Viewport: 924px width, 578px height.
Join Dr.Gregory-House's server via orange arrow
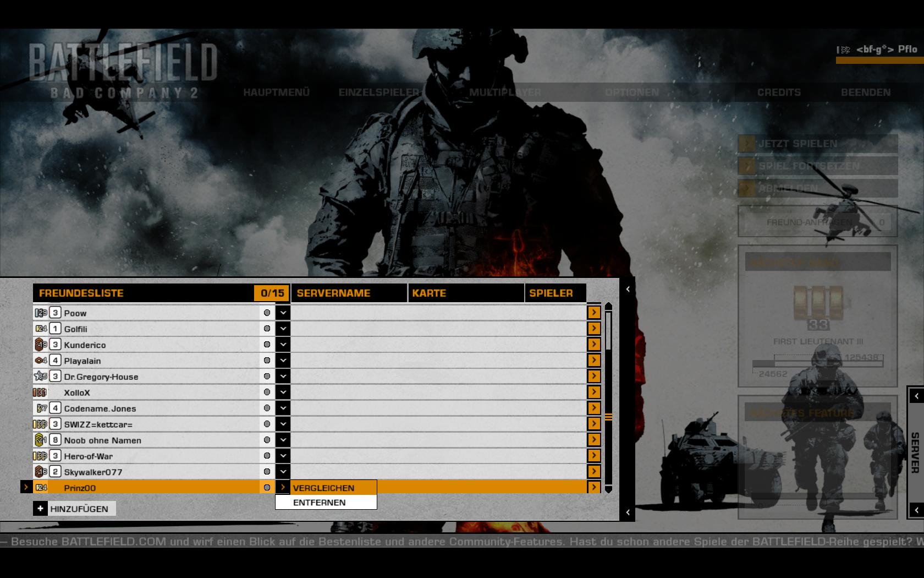594,377
